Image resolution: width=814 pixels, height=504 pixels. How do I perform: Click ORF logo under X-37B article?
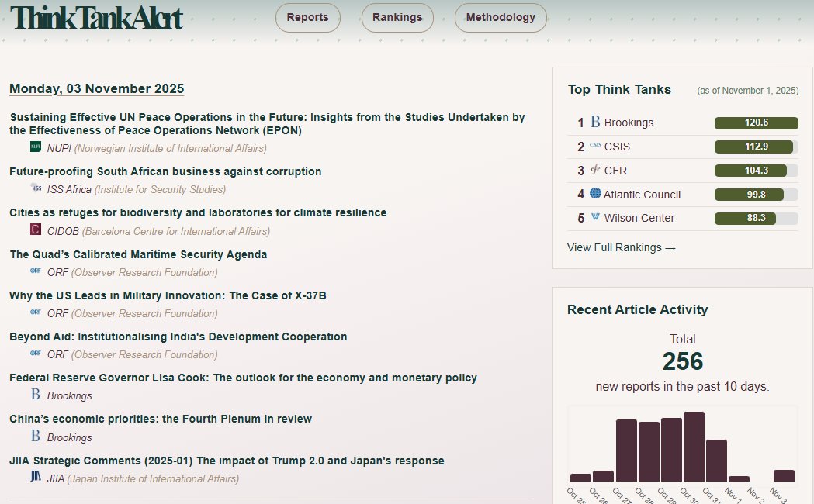[x=35, y=312]
